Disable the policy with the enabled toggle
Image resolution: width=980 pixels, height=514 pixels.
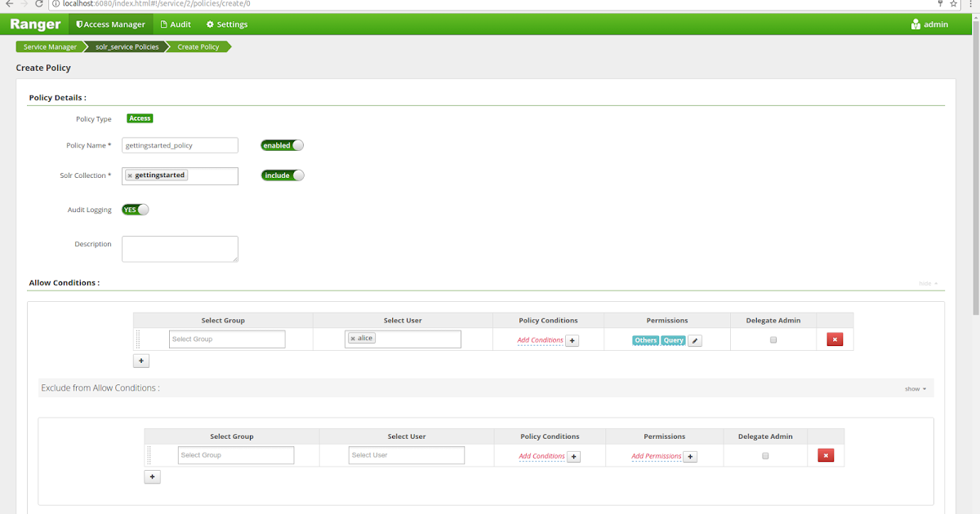click(282, 144)
